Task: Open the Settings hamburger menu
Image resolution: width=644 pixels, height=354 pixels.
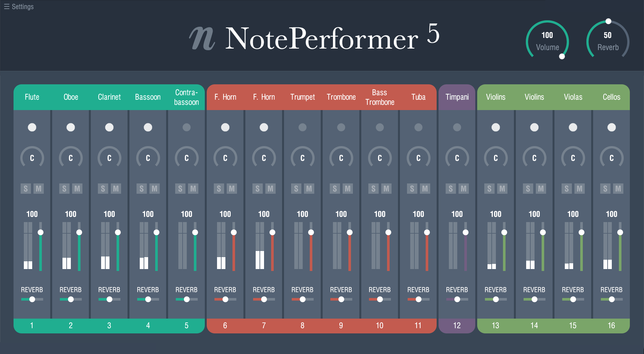Action: tap(19, 6)
